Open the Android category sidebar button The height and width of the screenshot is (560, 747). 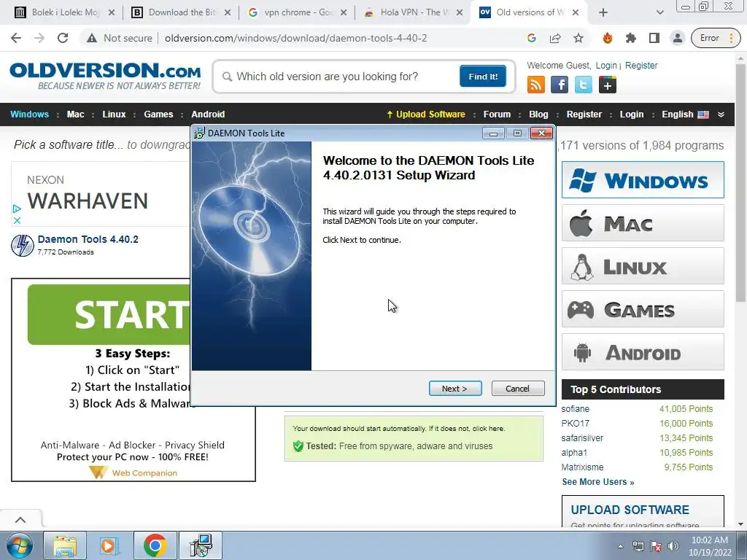pos(643,352)
